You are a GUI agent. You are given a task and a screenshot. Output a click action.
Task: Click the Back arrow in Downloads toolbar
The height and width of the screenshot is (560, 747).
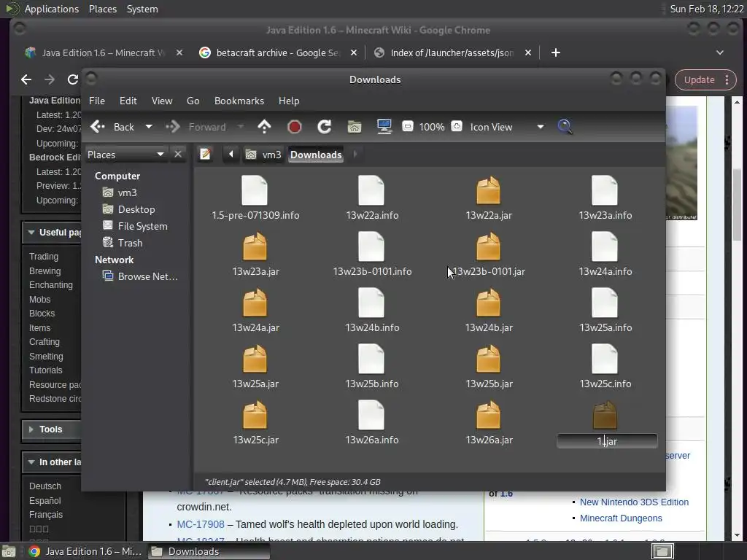pyautogui.click(x=98, y=127)
